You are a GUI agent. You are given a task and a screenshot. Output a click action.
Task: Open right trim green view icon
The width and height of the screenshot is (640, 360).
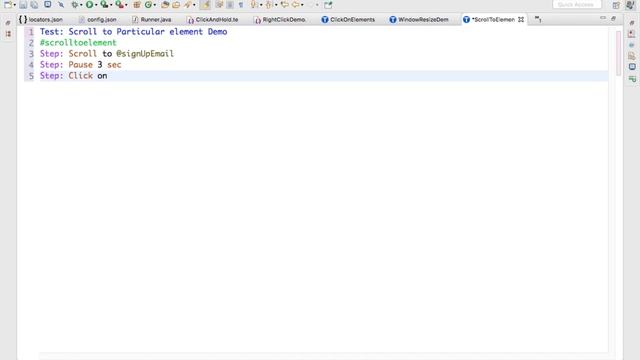pyautogui.click(x=632, y=78)
